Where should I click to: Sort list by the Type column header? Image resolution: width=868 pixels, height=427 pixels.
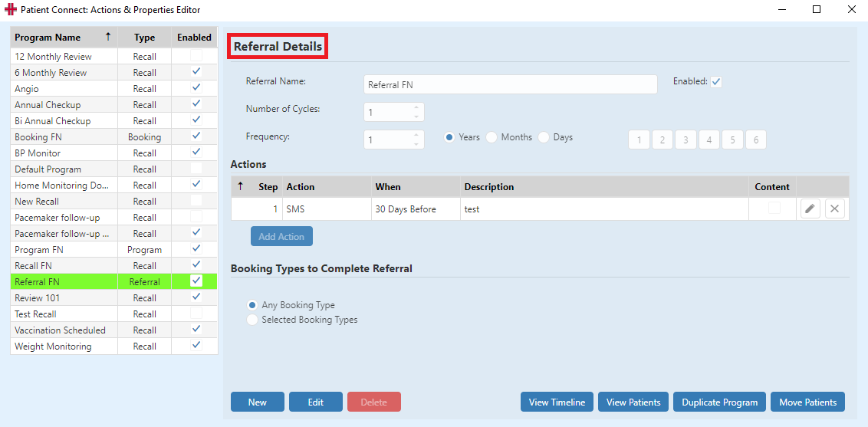144,37
